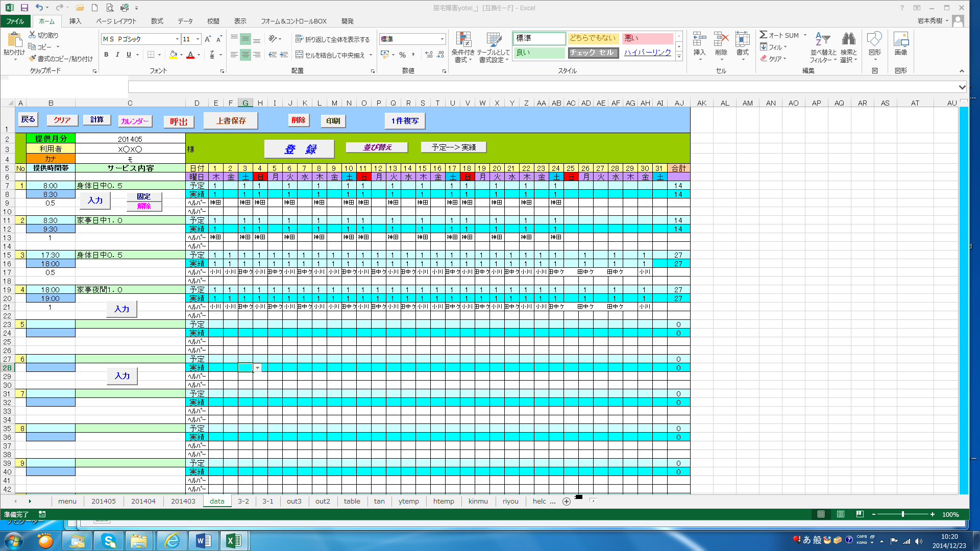Viewport: 980px width, 551px height.
Task: Cut the selection with 切り取り
Action: pyautogui.click(x=43, y=35)
